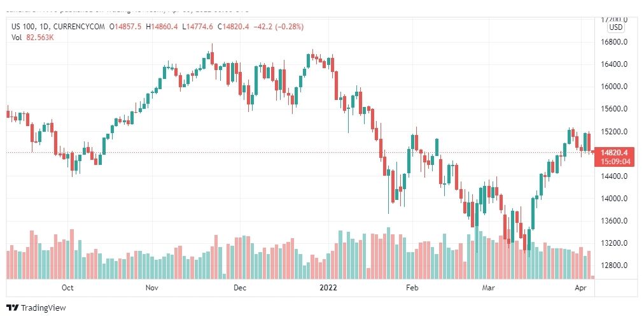This screenshot has height=319, width=644.
Task: Click the Mar label on time axis
Action: click(488, 287)
